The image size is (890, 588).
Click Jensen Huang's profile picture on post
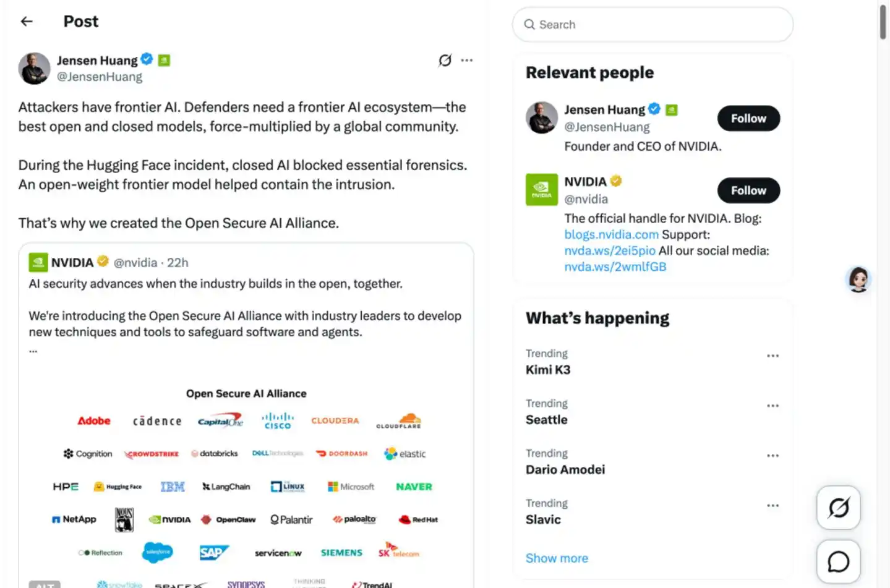pyautogui.click(x=34, y=68)
